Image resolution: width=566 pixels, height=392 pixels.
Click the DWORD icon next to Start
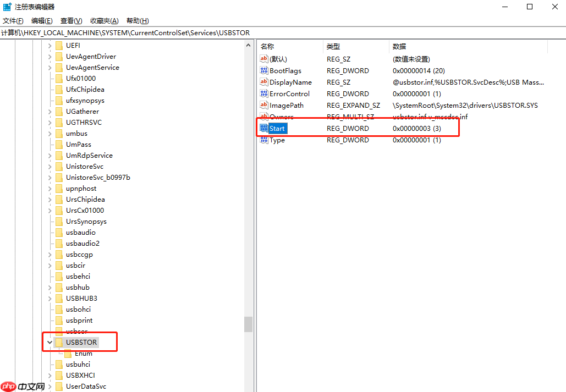[x=265, y=128]
